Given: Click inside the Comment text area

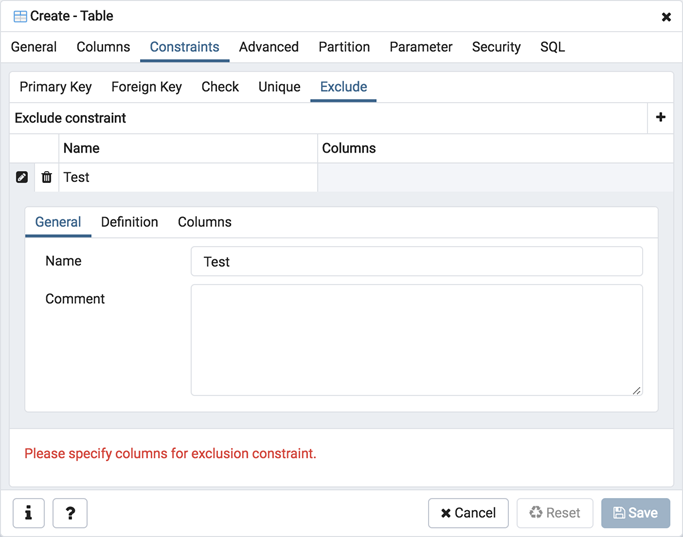Looking at the screenshot, I should [x=416, y=340].
